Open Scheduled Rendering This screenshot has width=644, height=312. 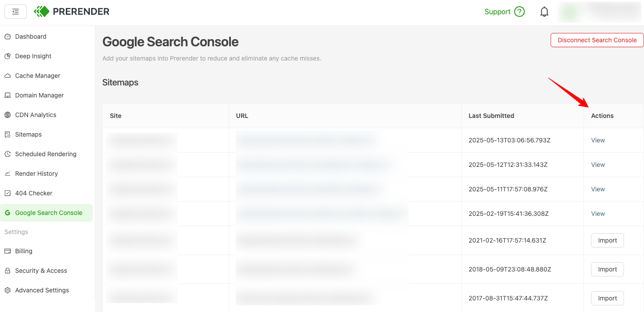click(47, 154)
